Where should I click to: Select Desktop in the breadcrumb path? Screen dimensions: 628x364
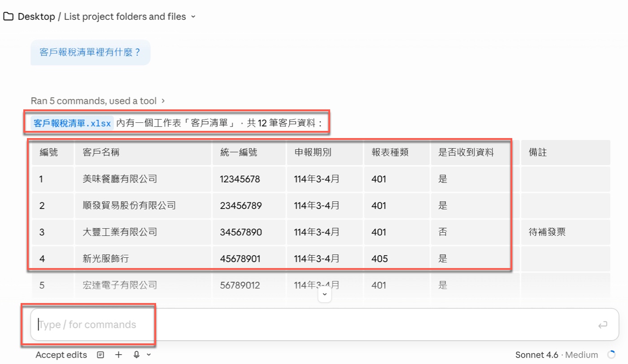pyautogui.click(x=36, y=16)
